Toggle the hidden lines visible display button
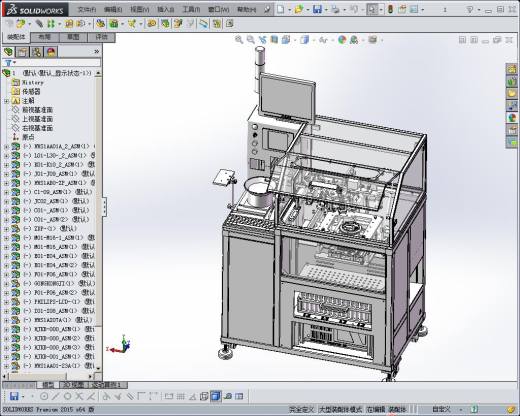The height and width of the screenshot is (416, 520). tap(204, 396)
